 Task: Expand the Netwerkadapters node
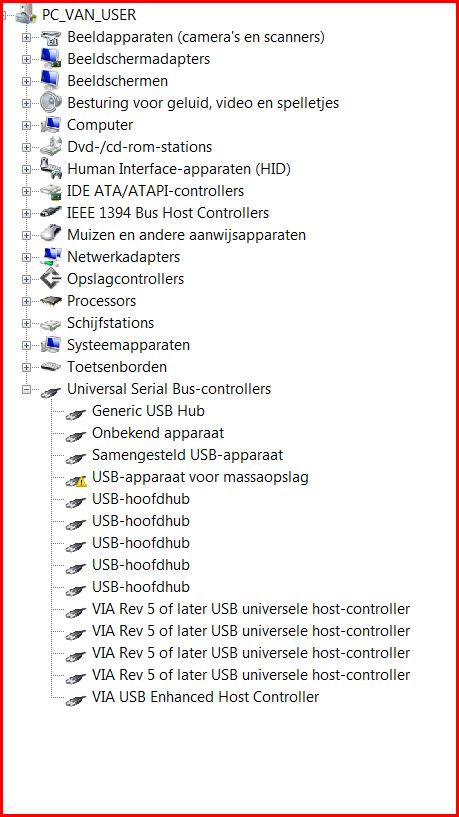tap(26, 257)
